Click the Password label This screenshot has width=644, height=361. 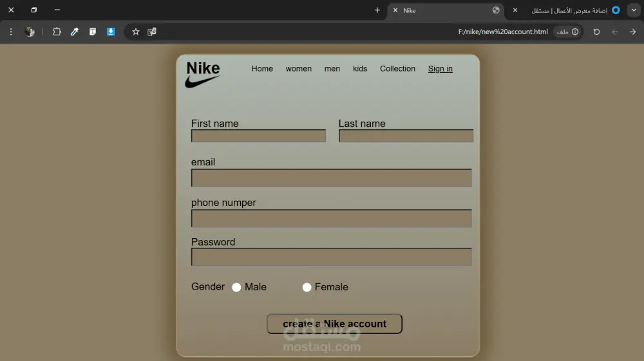coord(213,242)
